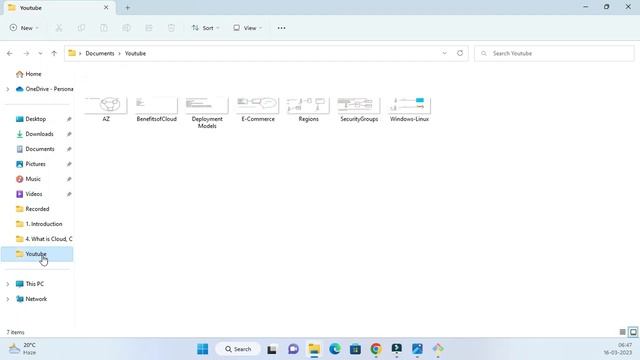The width and height of the screenshot is (640, 360).
Task: Expand the Network tree node
Action: (x=8, y=299)
